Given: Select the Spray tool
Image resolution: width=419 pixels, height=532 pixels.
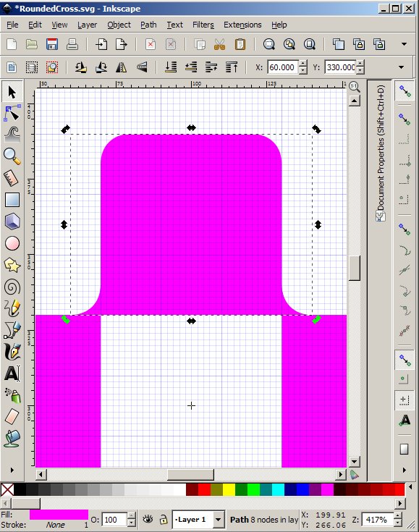Looking at the screenshot, I should pos(12,395).
